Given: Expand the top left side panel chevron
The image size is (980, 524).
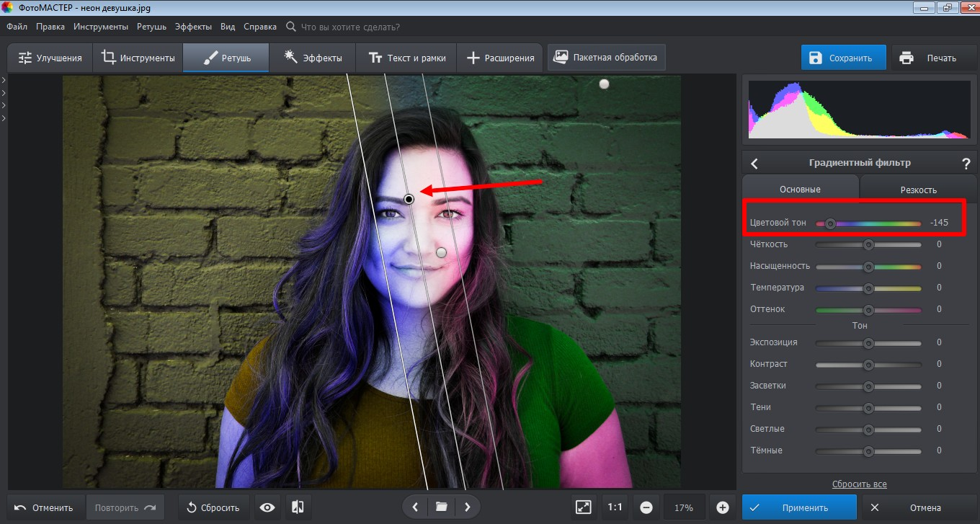Looking at the screenshot, I should coord(4,79).
